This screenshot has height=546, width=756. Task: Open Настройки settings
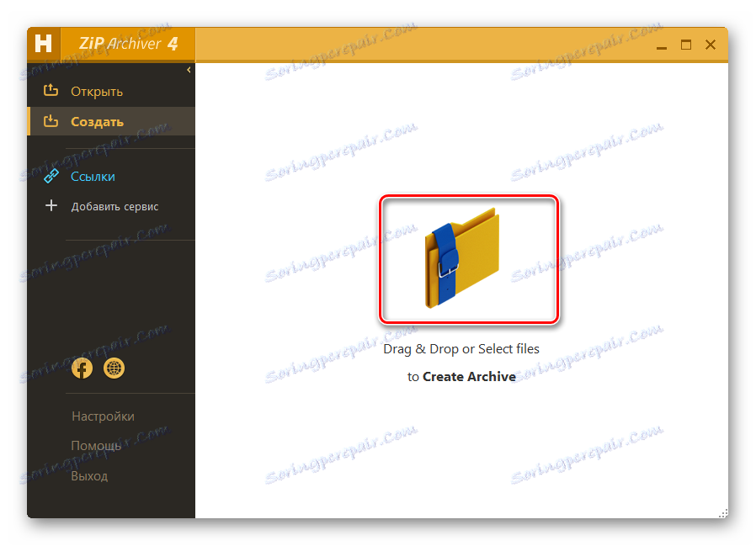point(103,416)
